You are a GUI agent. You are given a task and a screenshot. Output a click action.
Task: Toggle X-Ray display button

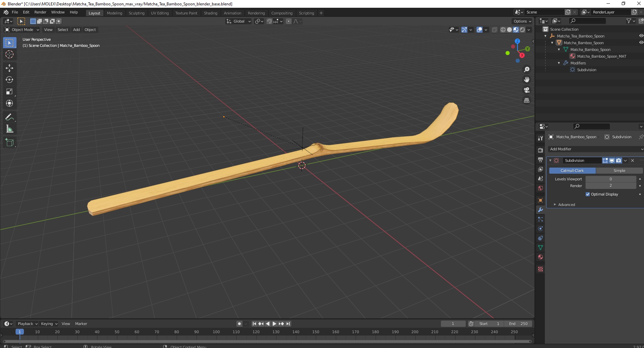pos(494,30)
